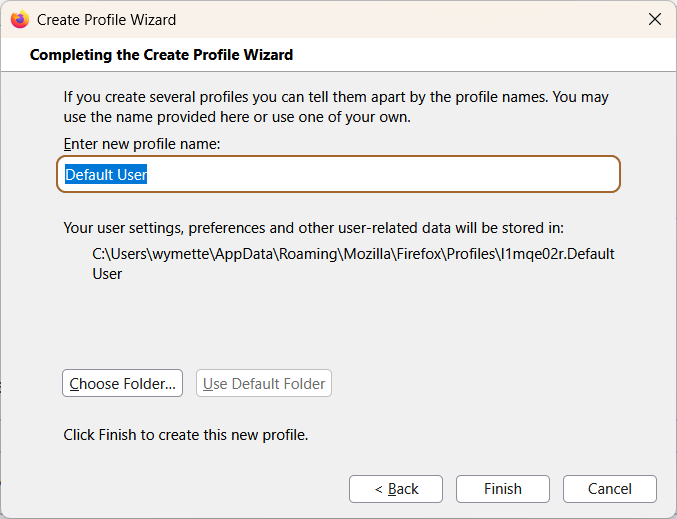Open the Choose Folder dialog

[x=122, y=383]
